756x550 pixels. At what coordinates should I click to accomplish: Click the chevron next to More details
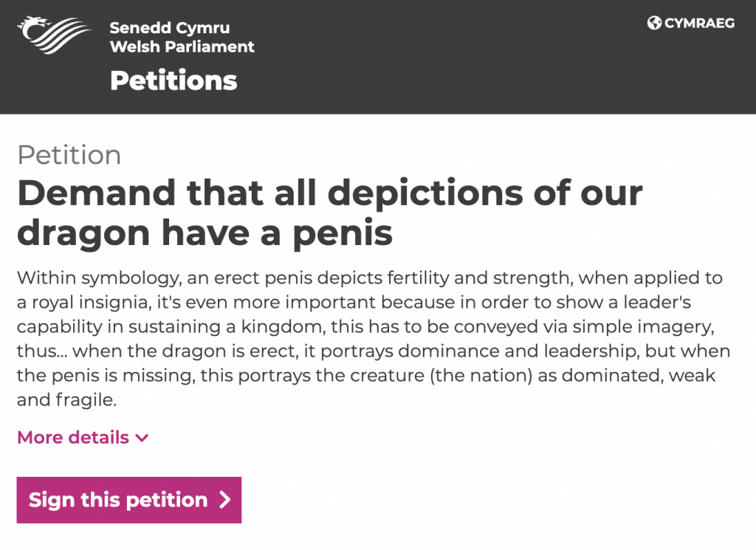[x=142, y=439]
